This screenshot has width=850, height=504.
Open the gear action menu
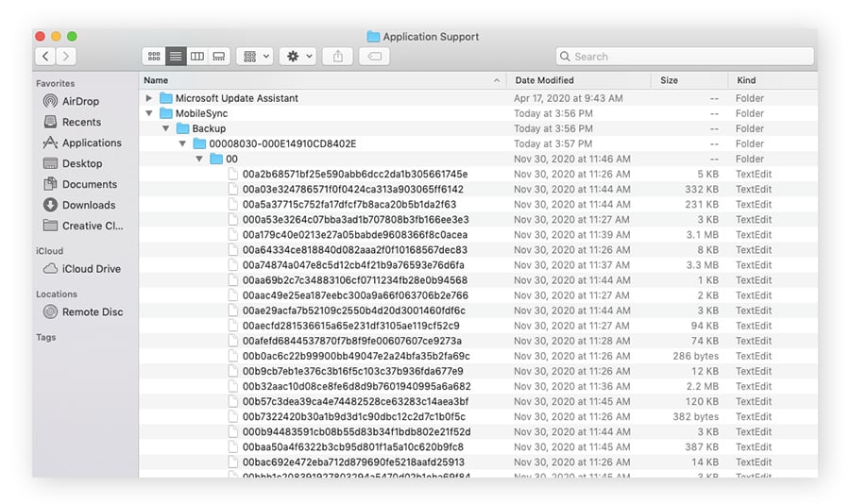(x=298, y=56)
